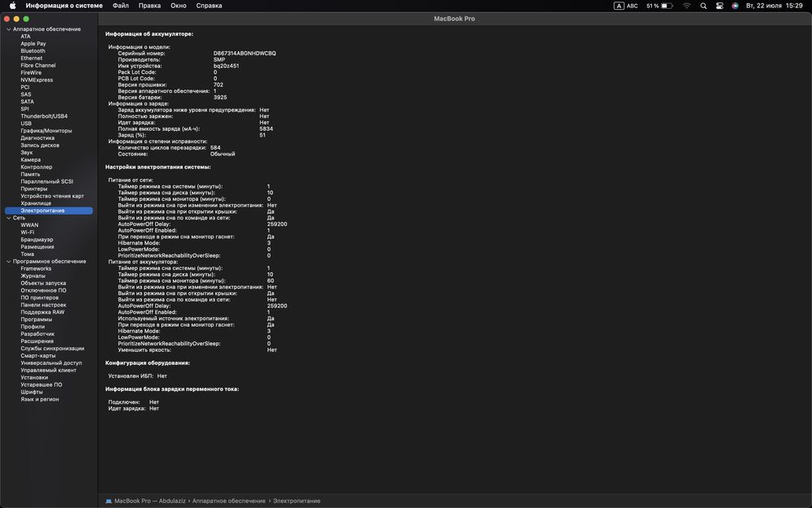Select WWAN in the sidebar
812x508 pixels.
point(29,225)
